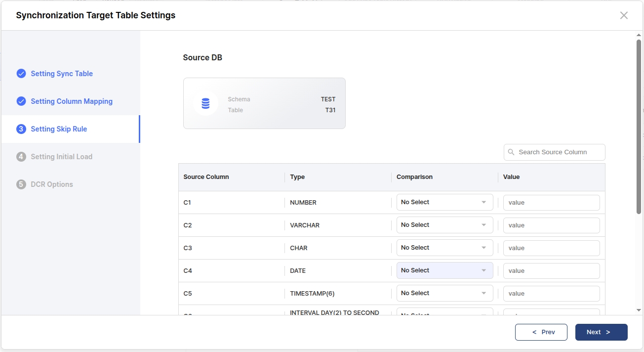The height and width of the screenshot is (352, 644).
Task: Click the Setting Column Mapping checkmark icon
Action: (21, 101)
